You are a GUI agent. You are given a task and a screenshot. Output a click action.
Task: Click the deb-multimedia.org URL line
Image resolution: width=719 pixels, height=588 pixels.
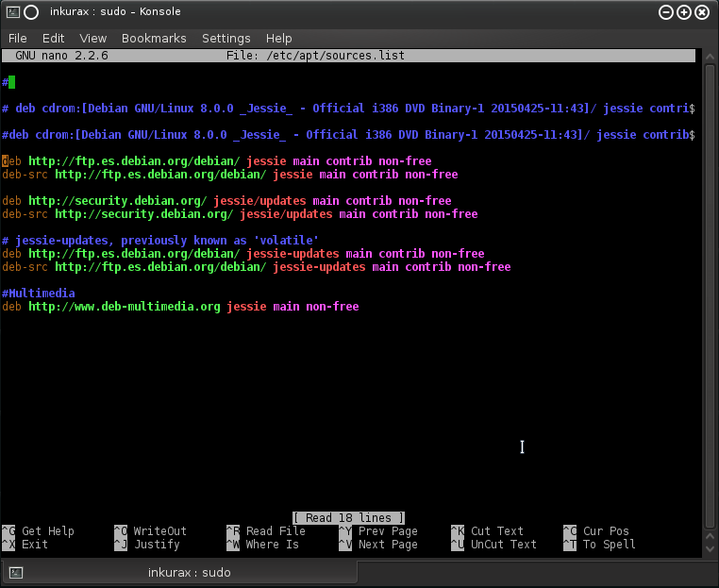point(124,307)
